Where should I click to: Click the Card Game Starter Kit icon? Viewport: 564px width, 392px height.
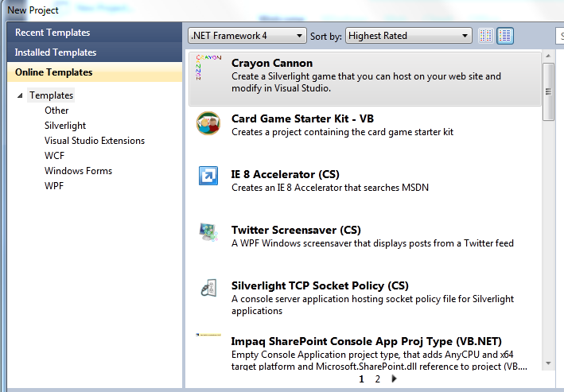(x=208, y=123)
